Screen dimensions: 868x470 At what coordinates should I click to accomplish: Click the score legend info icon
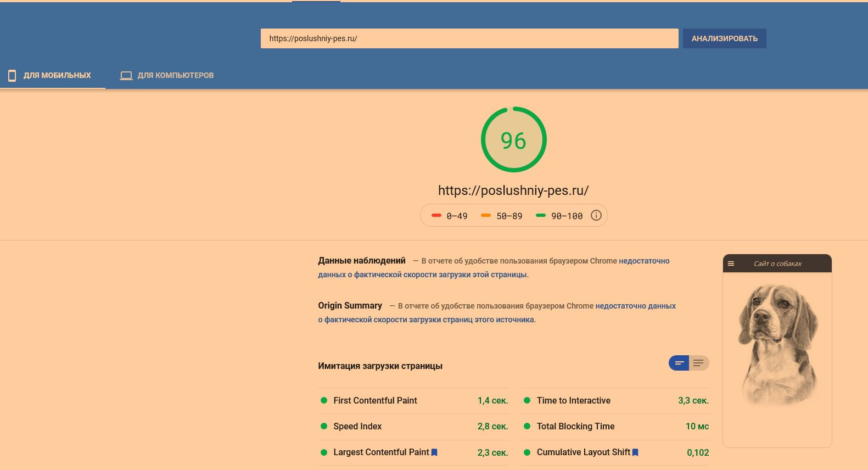click(596, 216)
